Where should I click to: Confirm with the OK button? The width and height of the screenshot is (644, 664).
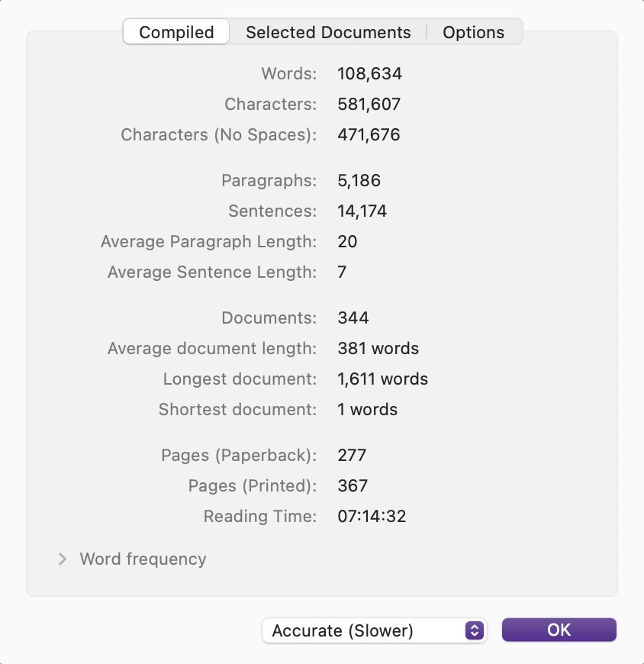pos(559,630)
